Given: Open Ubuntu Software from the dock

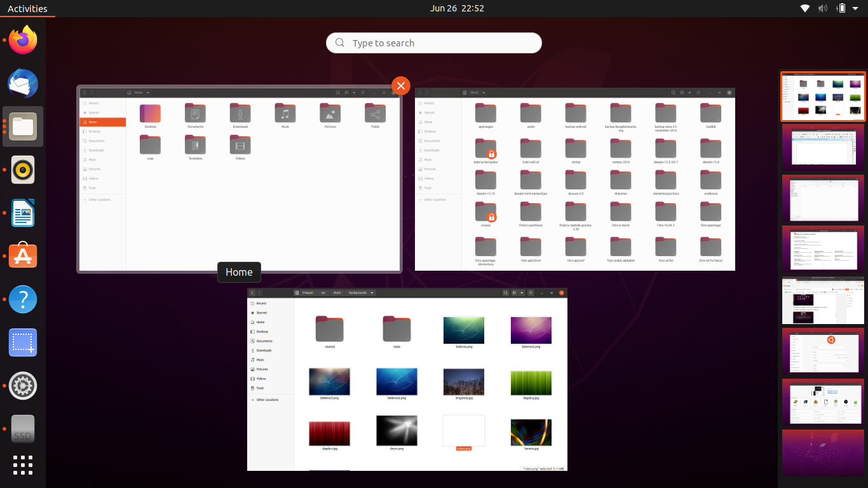Looking at the screenshot, I should click(23, 256).
